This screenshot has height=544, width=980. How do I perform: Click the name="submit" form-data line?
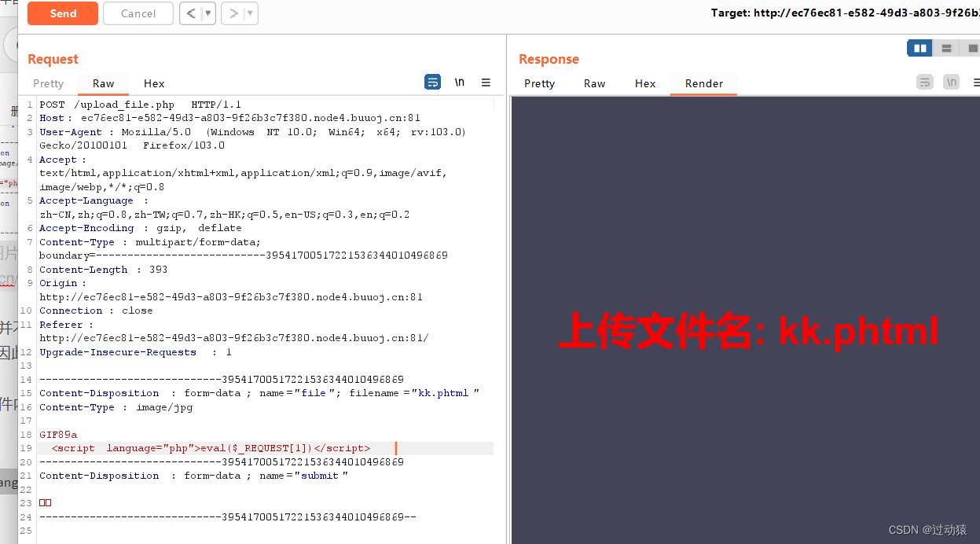point(193,476)
